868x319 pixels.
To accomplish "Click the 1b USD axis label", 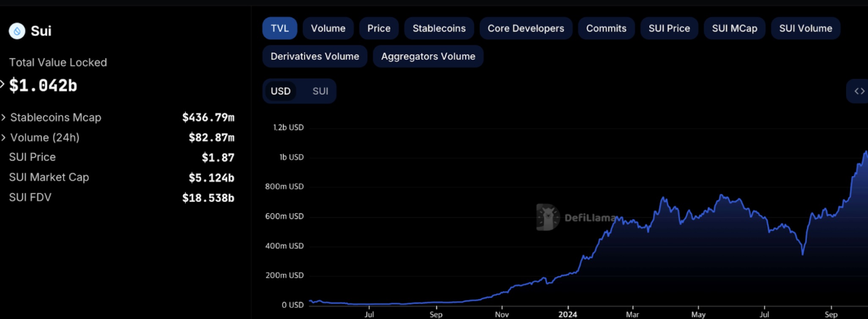I will point(291,157).
